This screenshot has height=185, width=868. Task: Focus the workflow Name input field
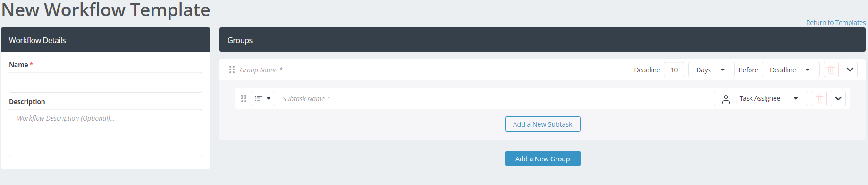tap(105, 82)
